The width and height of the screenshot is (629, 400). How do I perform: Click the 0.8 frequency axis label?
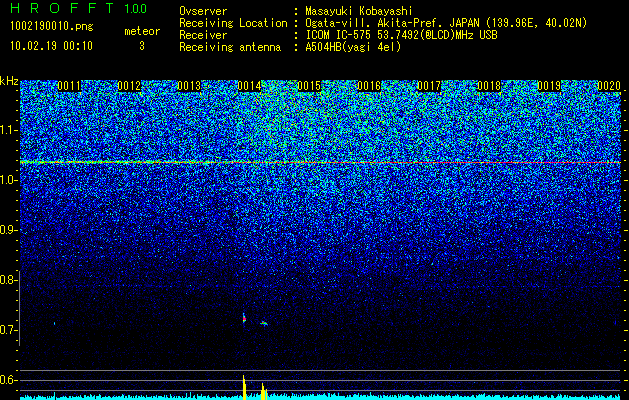pos(8,280)
